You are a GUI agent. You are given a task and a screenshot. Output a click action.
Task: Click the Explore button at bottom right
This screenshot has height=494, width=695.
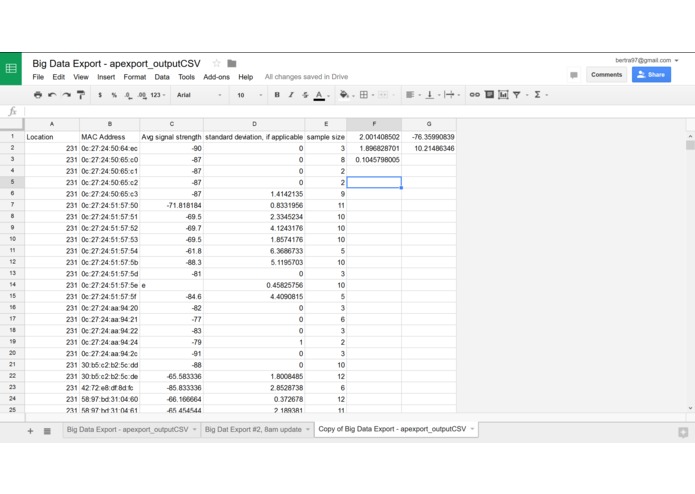(683, 433)
